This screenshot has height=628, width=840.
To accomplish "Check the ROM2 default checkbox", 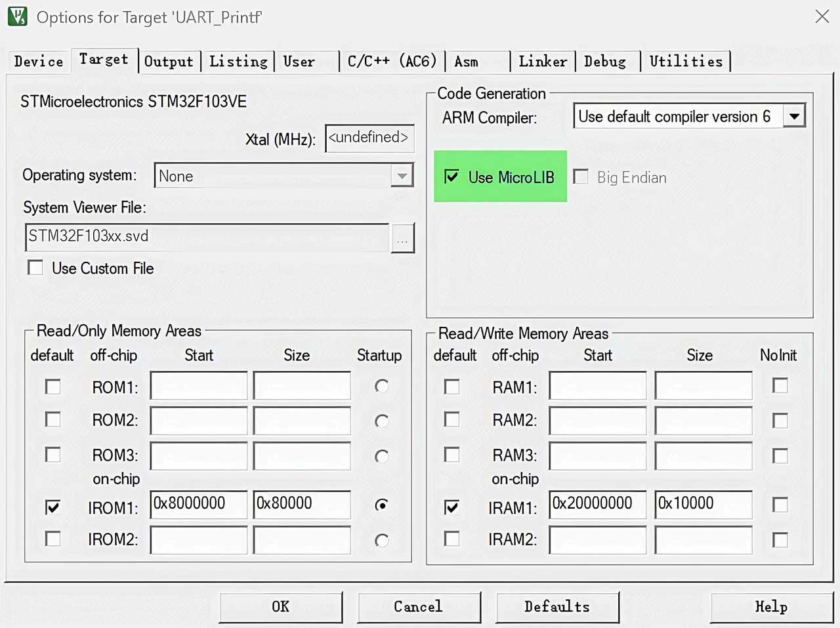I will coord(53,419).
